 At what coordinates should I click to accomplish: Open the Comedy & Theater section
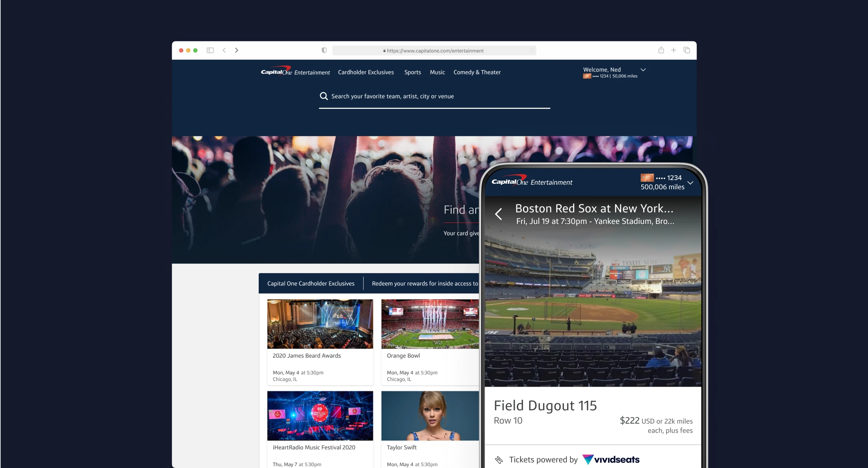pos(477,72)
